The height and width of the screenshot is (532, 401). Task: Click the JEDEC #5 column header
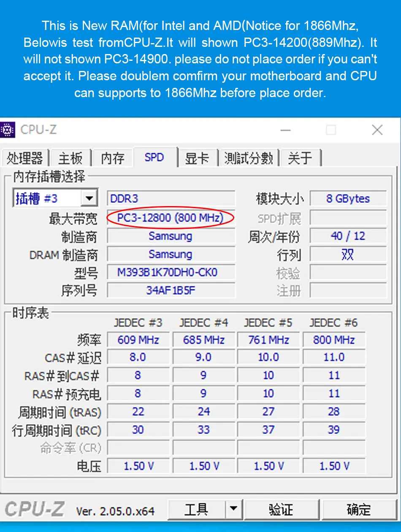pos(268,323)
